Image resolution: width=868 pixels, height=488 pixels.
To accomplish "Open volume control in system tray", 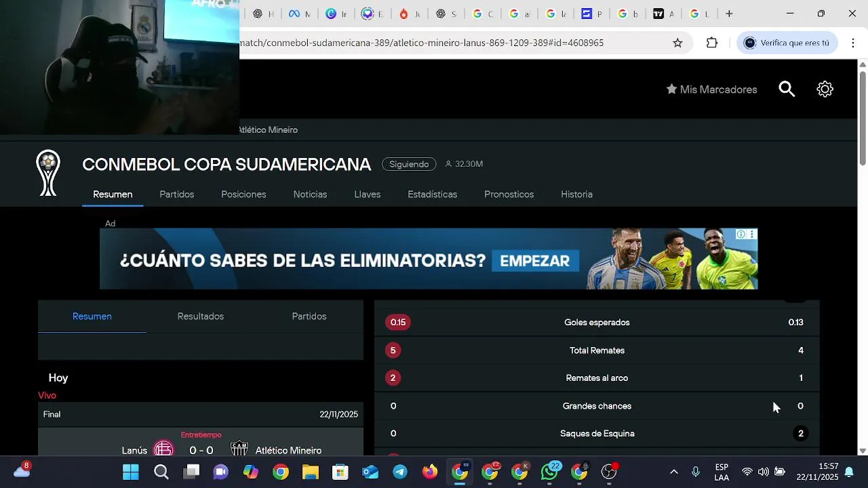I will coord(764,472).
